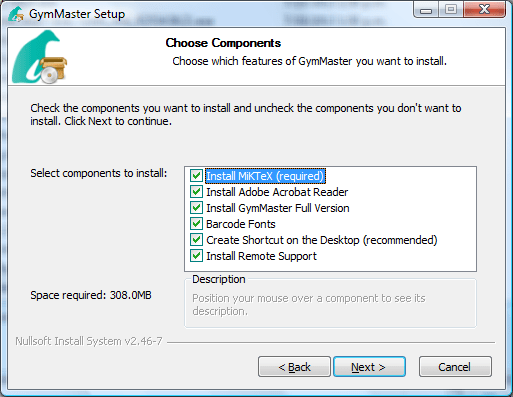Click the Description box area

pos(330,303)
